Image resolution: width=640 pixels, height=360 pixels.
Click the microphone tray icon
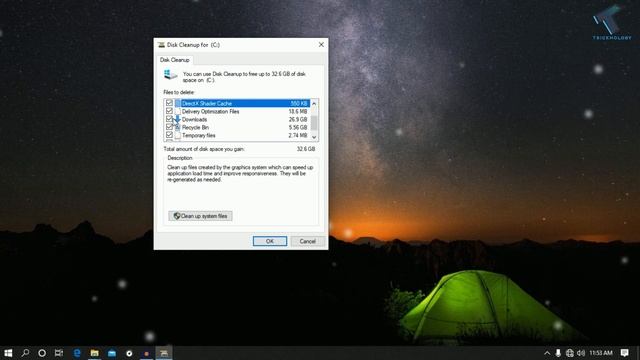pos(558,353)
